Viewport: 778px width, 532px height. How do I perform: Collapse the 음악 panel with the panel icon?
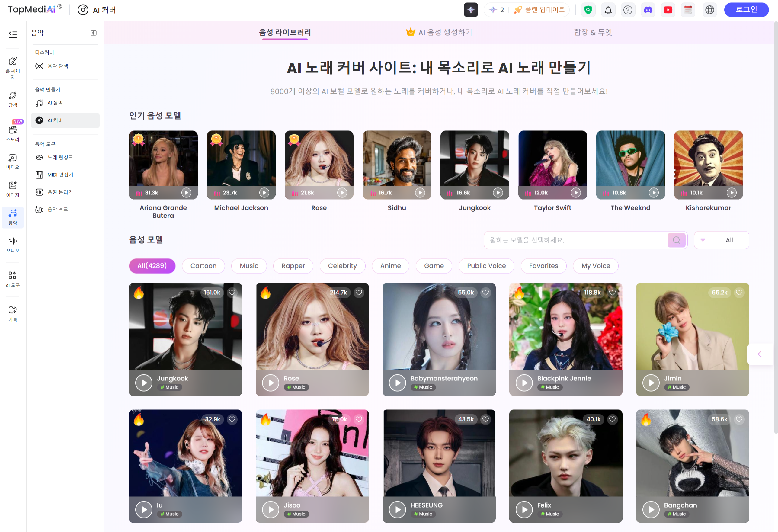point(94,33)
